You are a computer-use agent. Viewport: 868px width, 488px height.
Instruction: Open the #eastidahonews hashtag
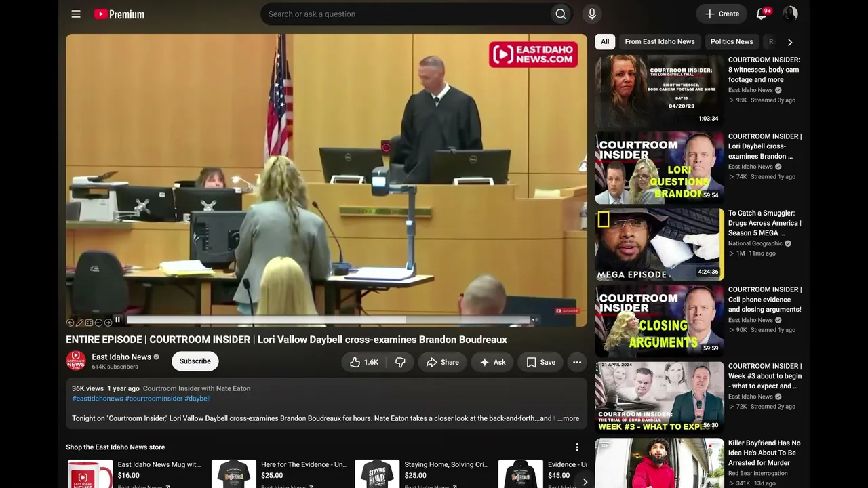click(x=98, y=399)
